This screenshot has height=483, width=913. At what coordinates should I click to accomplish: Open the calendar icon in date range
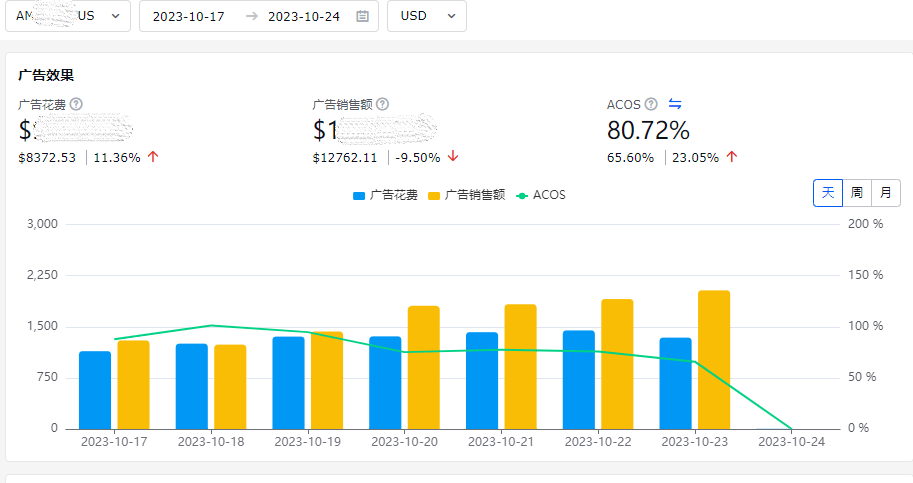click(x=362, y=16)
